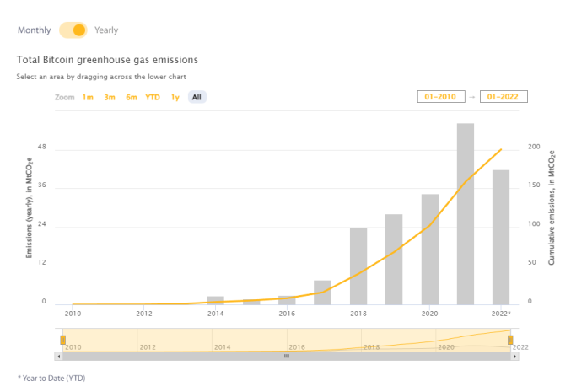Click the Cumulative emissions axis title
Screen dimensions: 587x392
pyautogui.click(x=552, y=208)
